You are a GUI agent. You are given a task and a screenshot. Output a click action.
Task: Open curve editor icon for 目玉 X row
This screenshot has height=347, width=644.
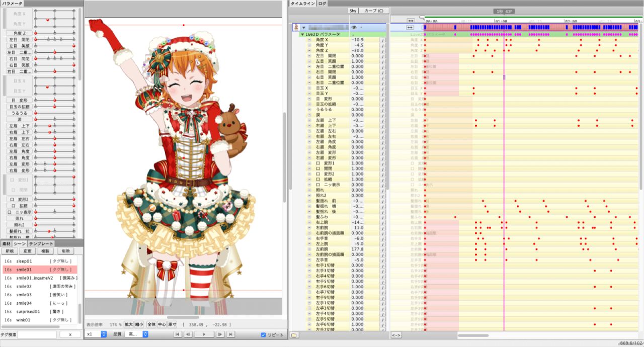pyautogui.click(x=382, y=88)
